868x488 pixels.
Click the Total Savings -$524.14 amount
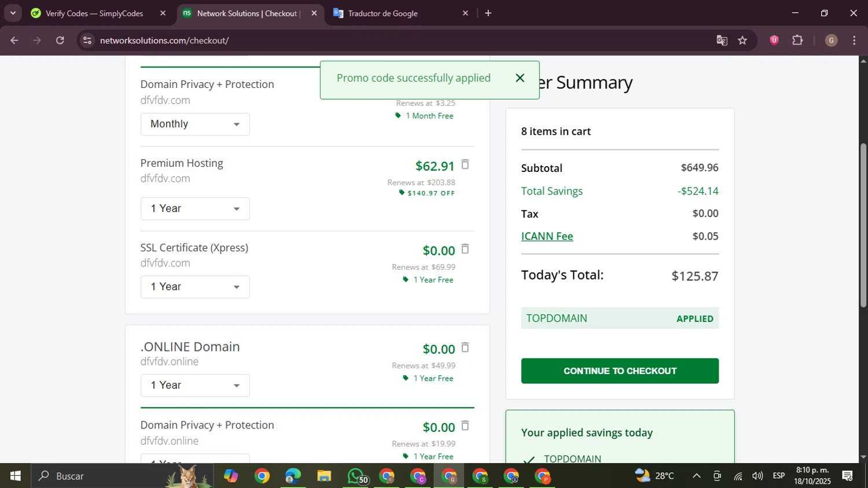click(698, 191)
